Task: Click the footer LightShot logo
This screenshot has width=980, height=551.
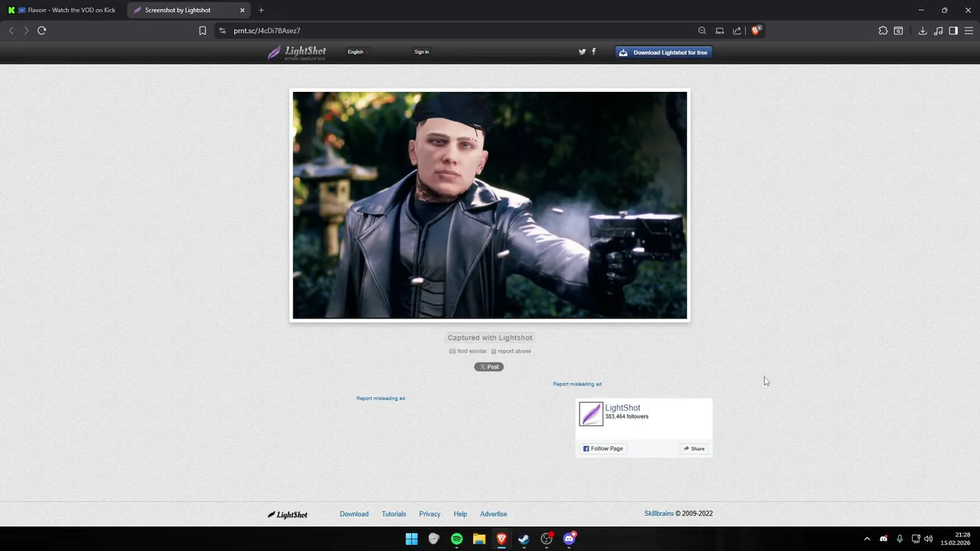Action: [x=288, y=514]
